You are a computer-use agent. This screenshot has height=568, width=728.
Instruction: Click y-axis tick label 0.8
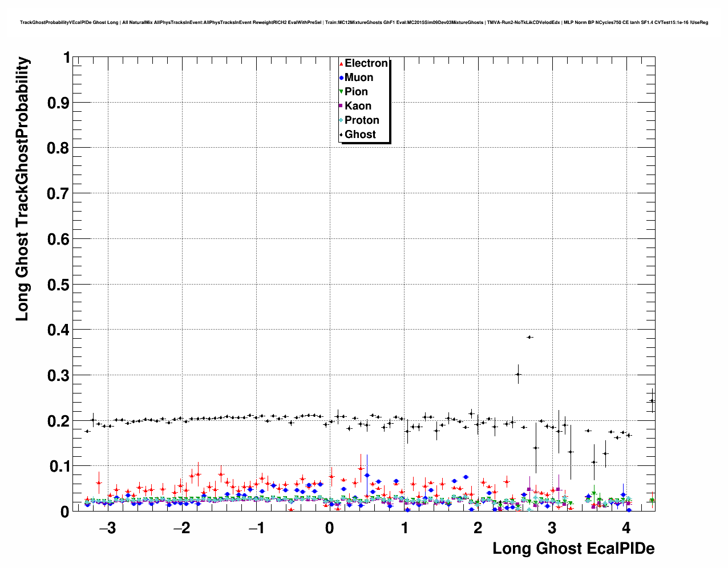(59, 148)
